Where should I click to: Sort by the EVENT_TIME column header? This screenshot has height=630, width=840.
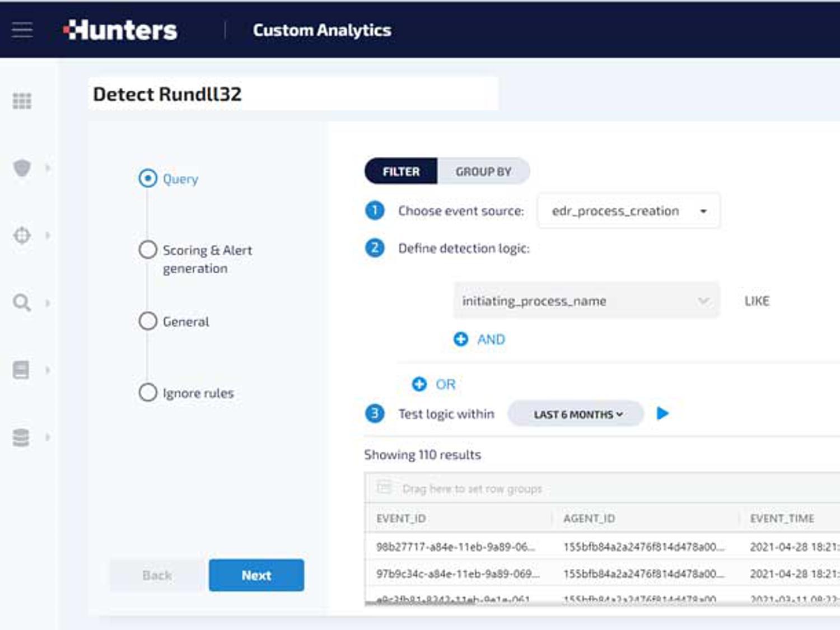coord(782,519)
